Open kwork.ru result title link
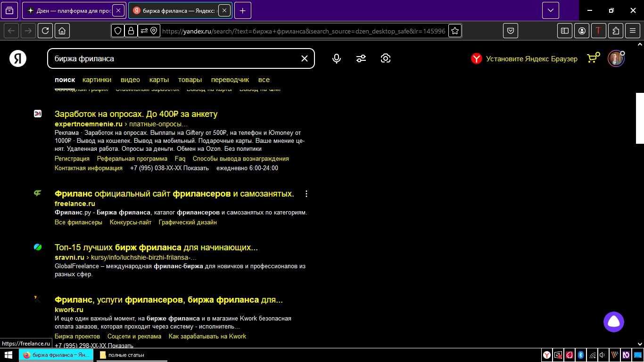This screenshot has height=362, width=644. tap(169, 300)
